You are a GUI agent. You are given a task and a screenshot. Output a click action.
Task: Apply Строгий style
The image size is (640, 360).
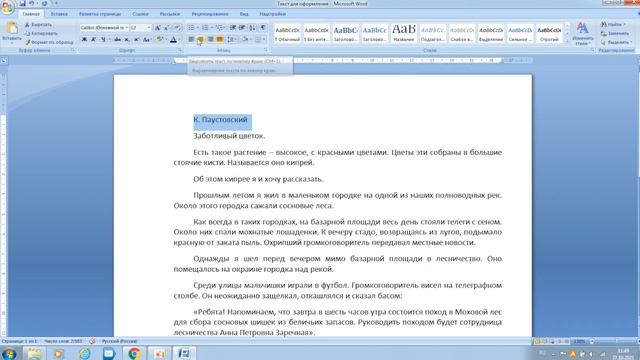549,33
